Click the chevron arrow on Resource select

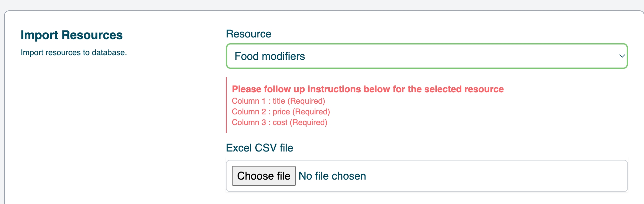(x=622, y=56)
